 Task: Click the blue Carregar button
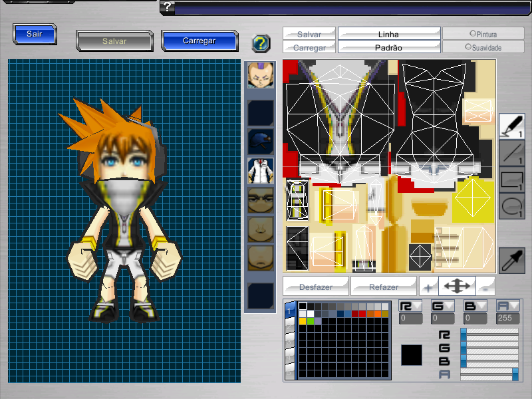coord(199,41)
